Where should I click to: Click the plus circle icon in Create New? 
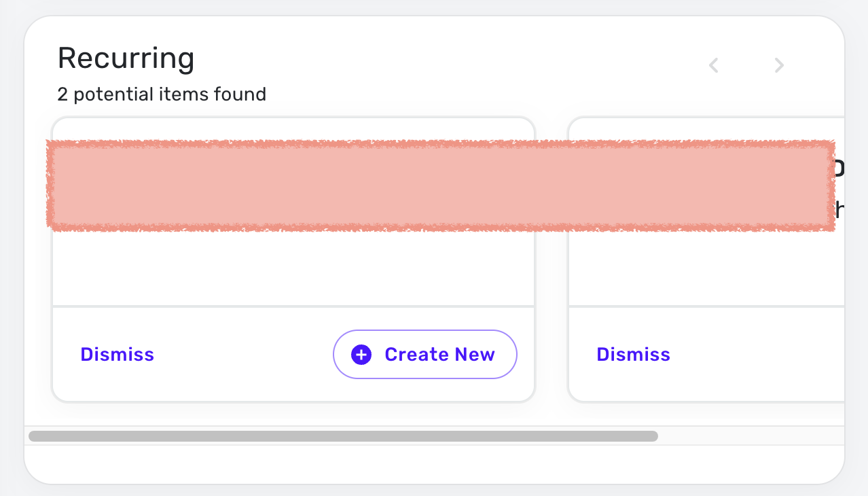pyautogui.click(x=361, y=355)
